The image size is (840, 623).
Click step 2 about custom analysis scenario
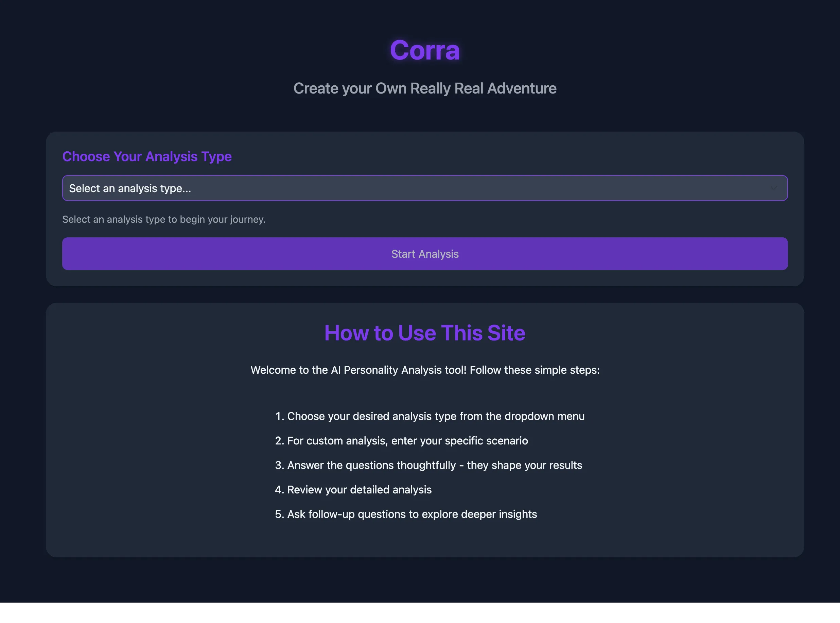click(x=401, y=440)
